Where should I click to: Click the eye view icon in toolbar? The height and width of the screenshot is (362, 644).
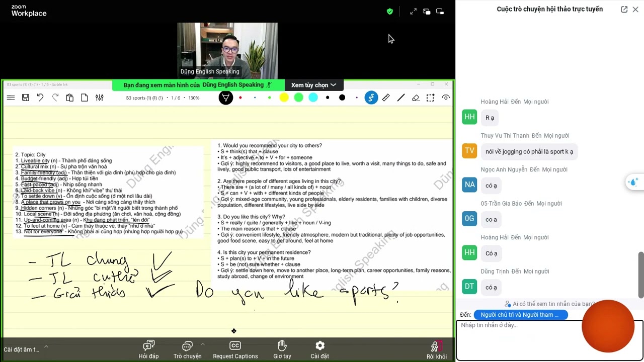(446, 98)
